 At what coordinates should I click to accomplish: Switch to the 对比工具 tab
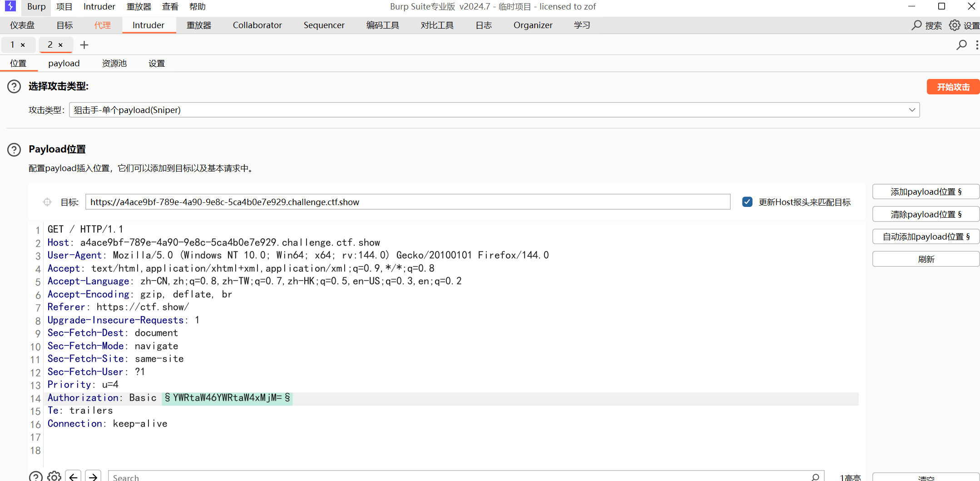(437, 25)
